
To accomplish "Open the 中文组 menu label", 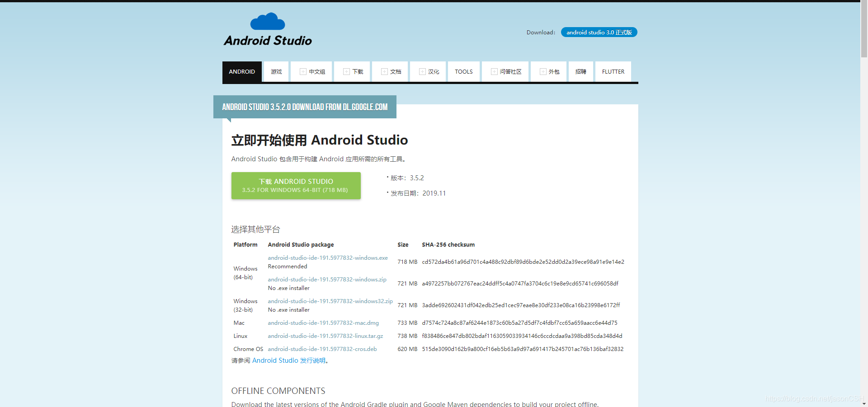I will 317,72.
